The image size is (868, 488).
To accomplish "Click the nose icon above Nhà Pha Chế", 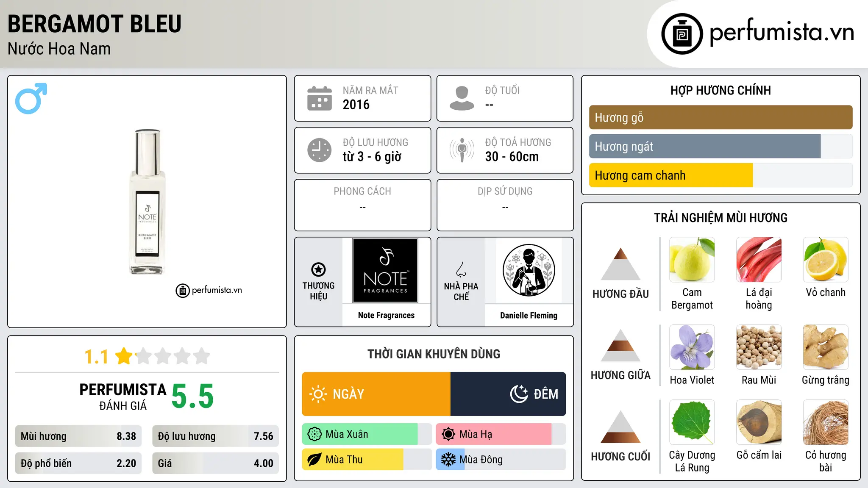I will [461, 269].
